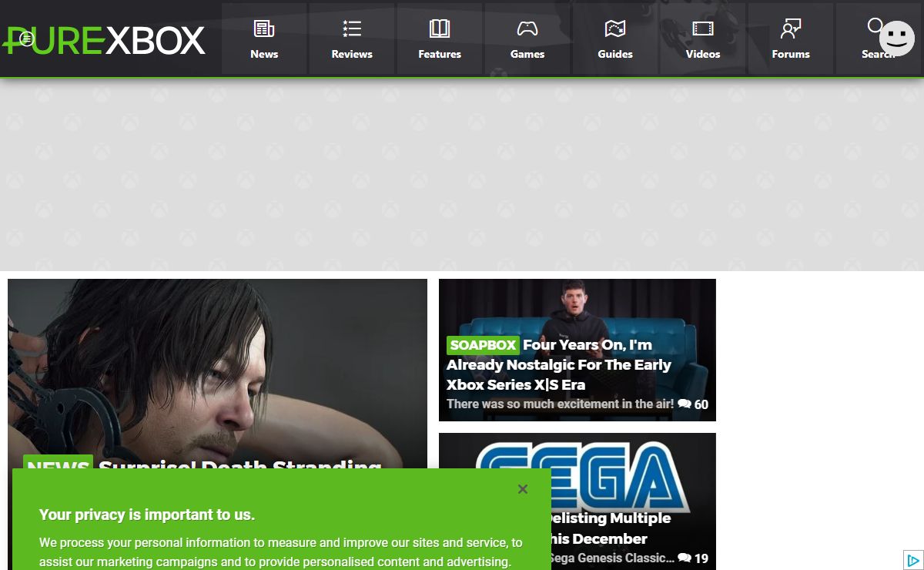Open the News section icon
Viewport: 924px width, 570px height.
click(264, 28)
